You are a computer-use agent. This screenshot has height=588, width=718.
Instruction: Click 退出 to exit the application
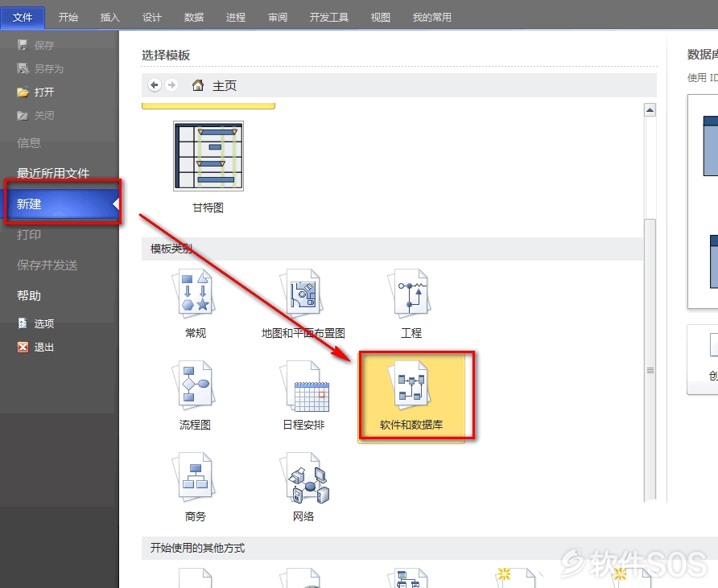pos(36,347)
